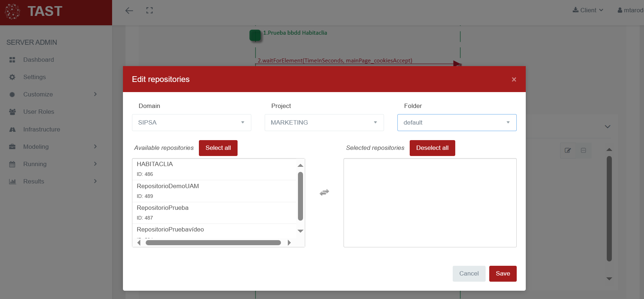
Task: Click the Results bar chart icon
Action: tap(12, 182)
